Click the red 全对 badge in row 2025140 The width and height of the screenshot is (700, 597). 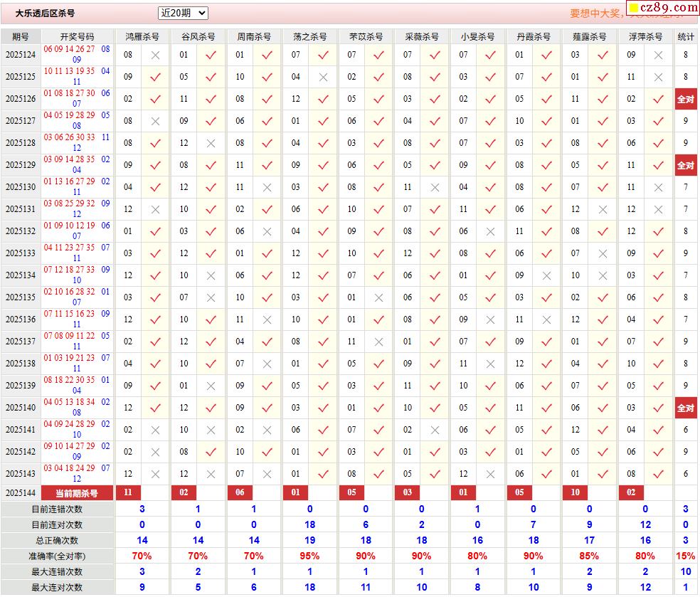coord(686,408)
